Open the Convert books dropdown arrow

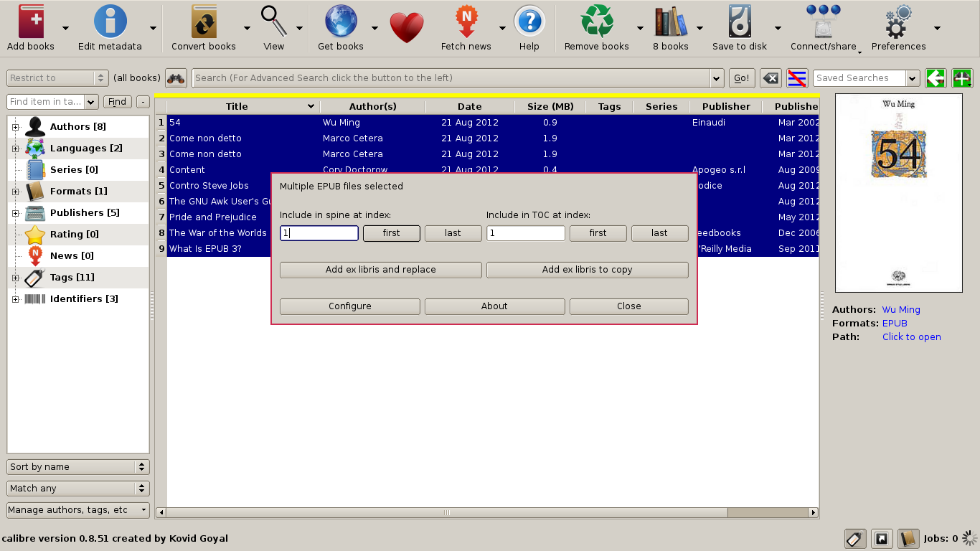click(x=247, y=28)
